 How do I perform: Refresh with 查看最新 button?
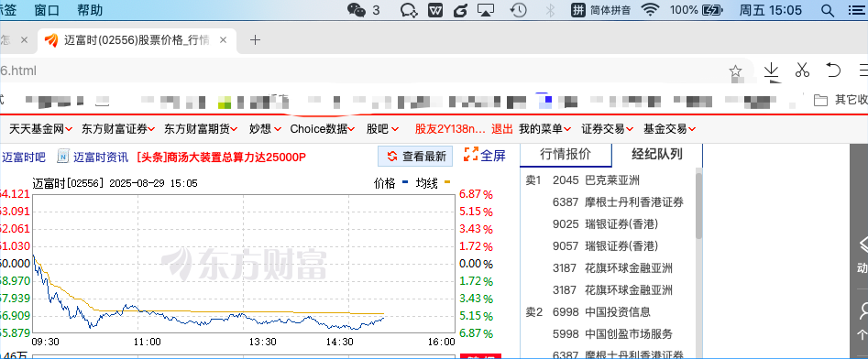[416, 156]
